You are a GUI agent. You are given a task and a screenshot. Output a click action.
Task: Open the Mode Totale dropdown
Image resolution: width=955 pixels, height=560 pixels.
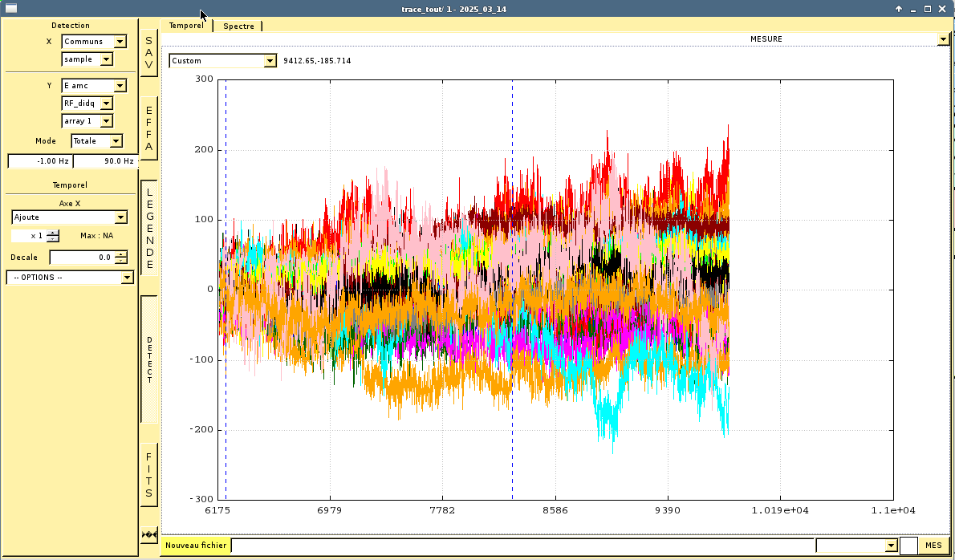97,141
